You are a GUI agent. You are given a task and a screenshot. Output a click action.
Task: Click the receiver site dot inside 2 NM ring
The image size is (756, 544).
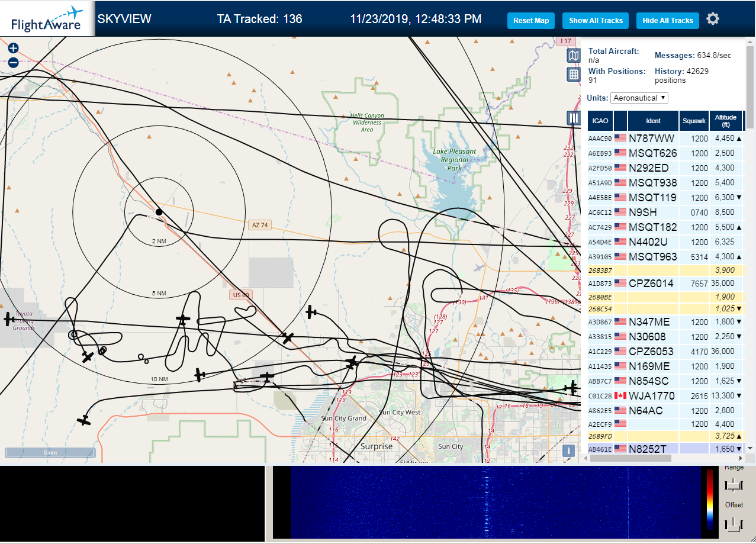tap(159, 212)
